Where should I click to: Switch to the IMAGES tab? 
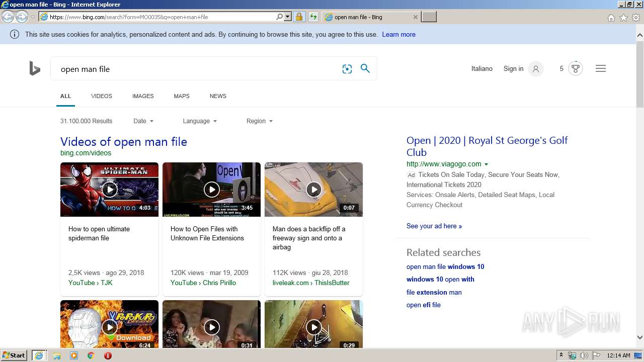coord(143,96)
